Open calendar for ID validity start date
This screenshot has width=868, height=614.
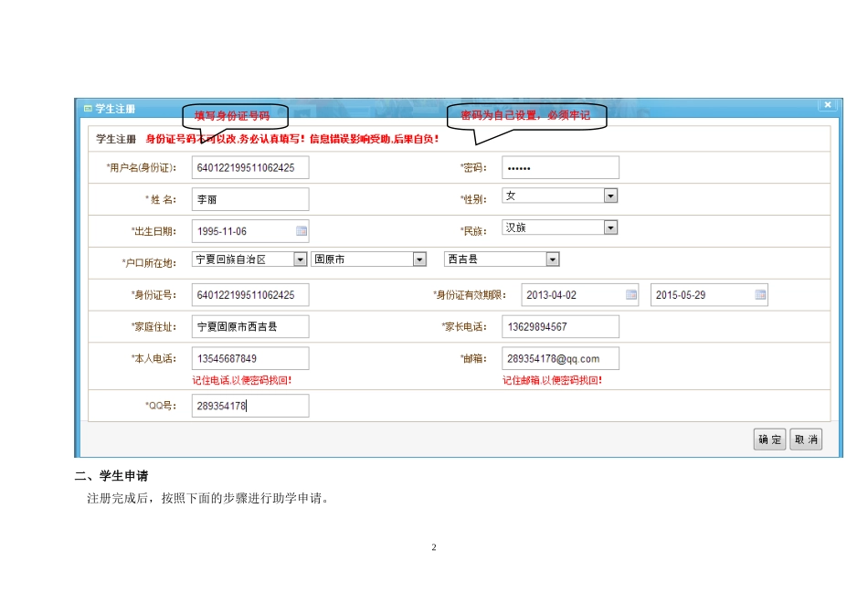coord(631,294)
